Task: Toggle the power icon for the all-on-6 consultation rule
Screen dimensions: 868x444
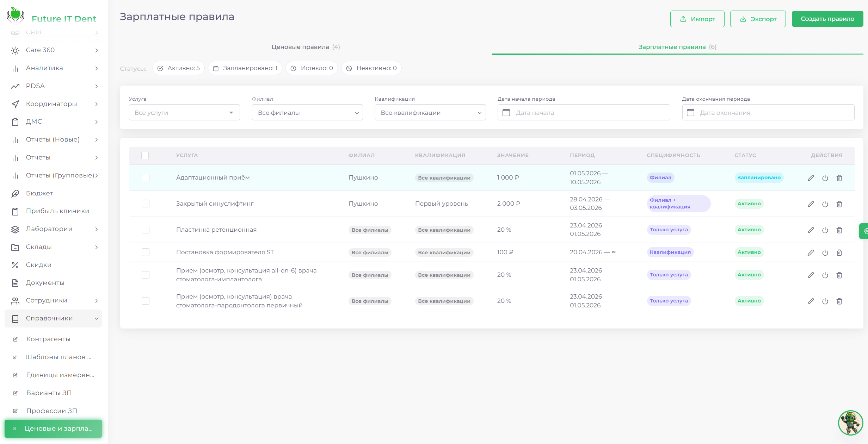Action: point(825,275)
